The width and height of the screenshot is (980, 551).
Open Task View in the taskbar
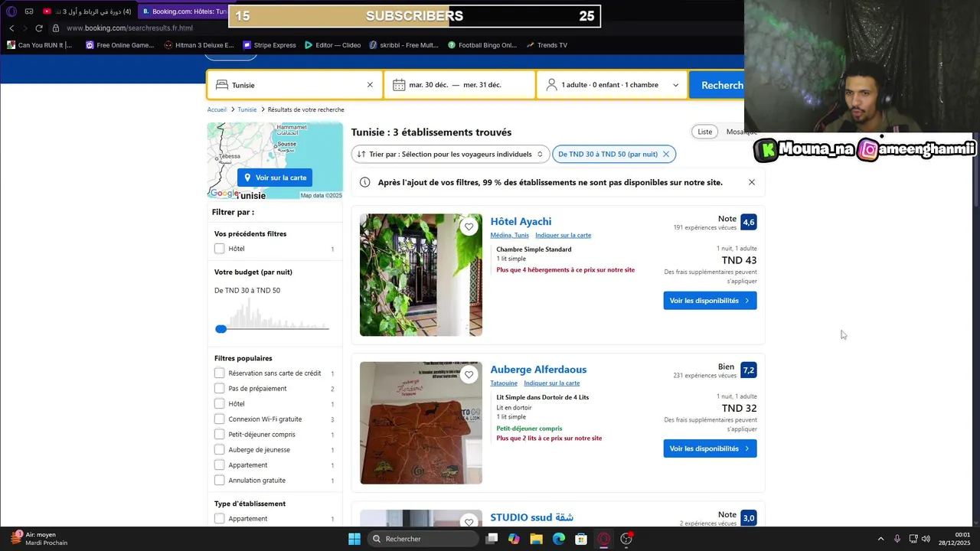[x=492, y=539]
